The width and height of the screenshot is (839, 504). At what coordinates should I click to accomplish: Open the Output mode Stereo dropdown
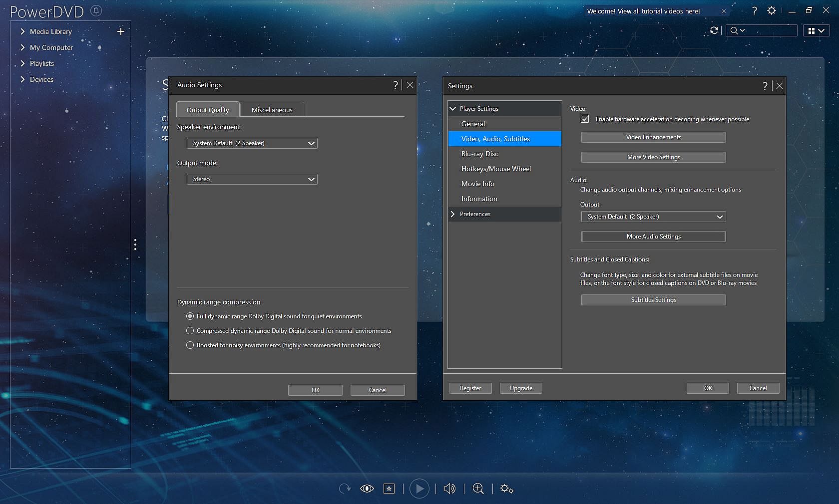pyautogui.click(x=252, y=179)
